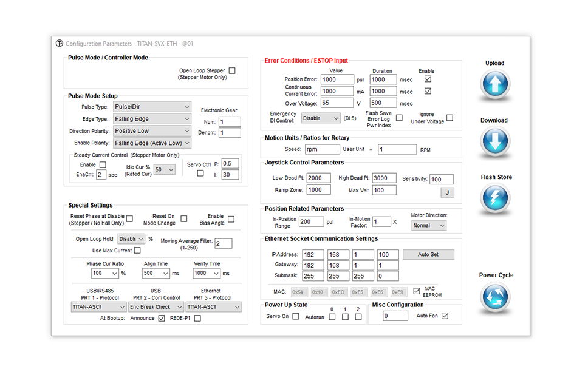Click the Position Error value field
Viewport: 588px width, 392px height.
(337, 79)
